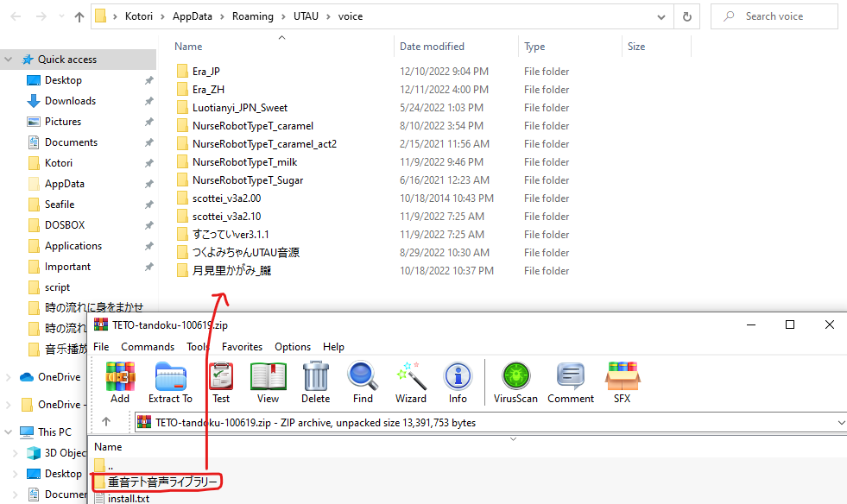Screen dimensions: 847x504
Task: Open the Tools menu in WinRAR
Action: coord(198,347)
